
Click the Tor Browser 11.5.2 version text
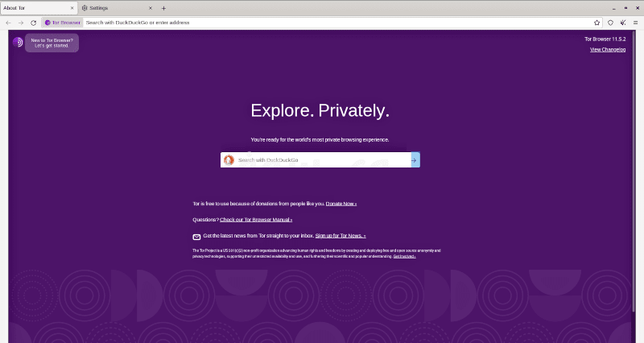605,39
